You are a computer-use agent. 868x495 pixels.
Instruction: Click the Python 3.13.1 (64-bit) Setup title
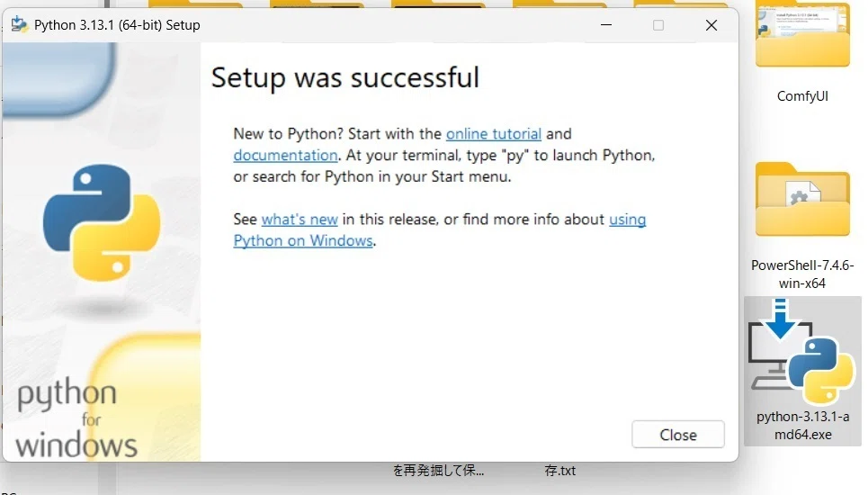click(117, 25)
